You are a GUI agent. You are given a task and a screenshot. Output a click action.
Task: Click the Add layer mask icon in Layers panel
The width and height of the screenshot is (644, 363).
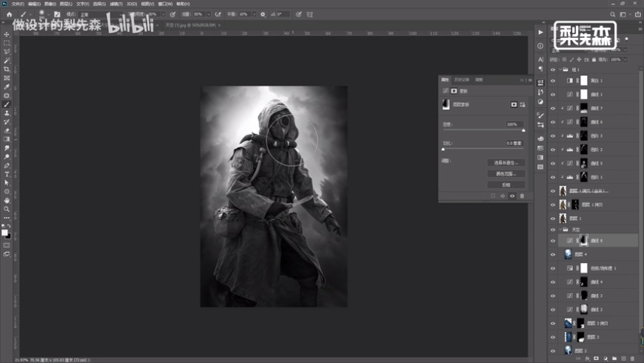(x=597, y=359)
